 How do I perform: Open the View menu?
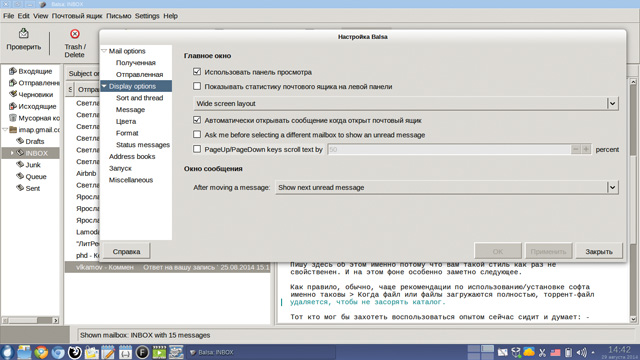coord(40,16)
